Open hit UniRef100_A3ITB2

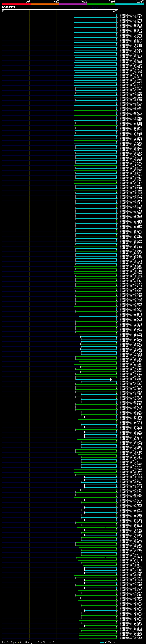point(131,447)
